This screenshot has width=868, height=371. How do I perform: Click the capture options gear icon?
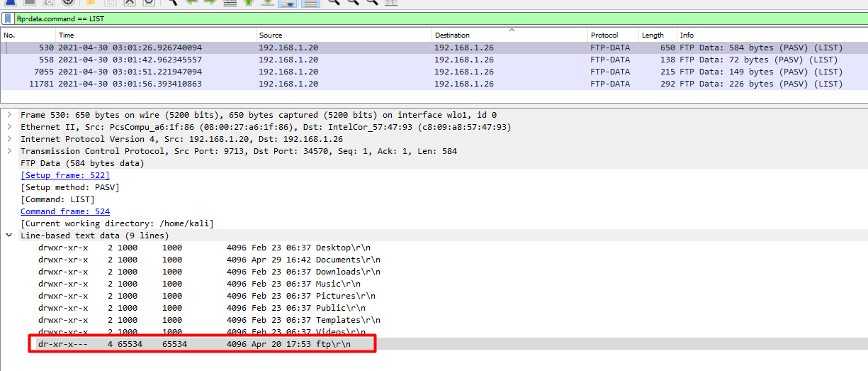[x=68, y=2]
